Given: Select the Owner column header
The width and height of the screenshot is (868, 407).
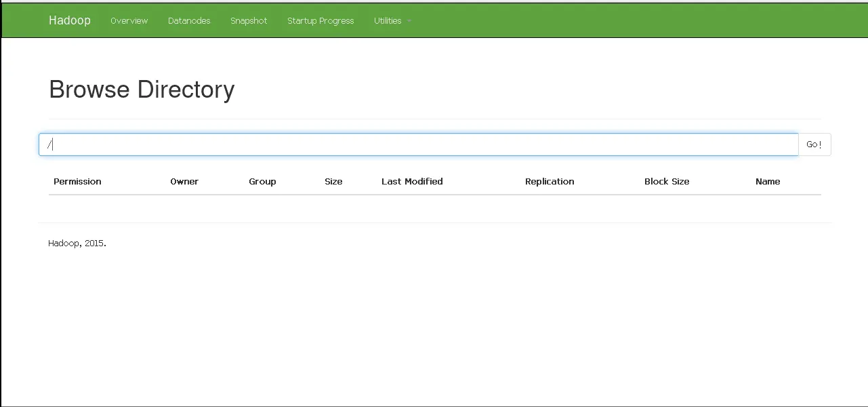Looking at the screenshot, I should (x=184, y=182).
